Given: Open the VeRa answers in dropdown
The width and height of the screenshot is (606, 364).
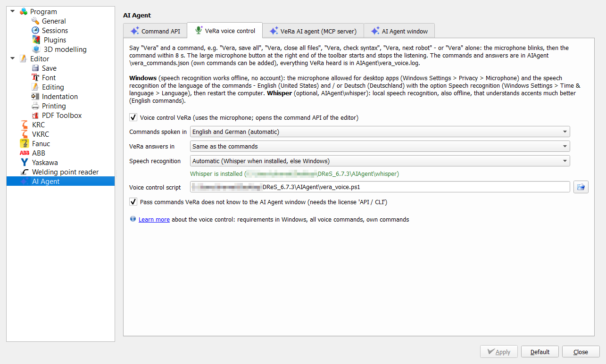Looking at the screenshot, I should pos(380,147).
